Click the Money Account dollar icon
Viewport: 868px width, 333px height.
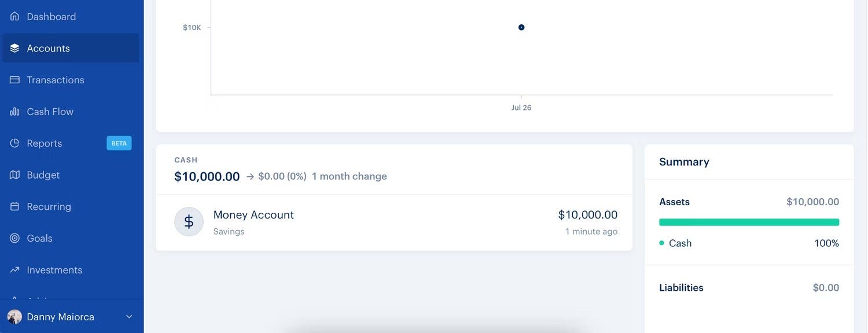(189, 222)
